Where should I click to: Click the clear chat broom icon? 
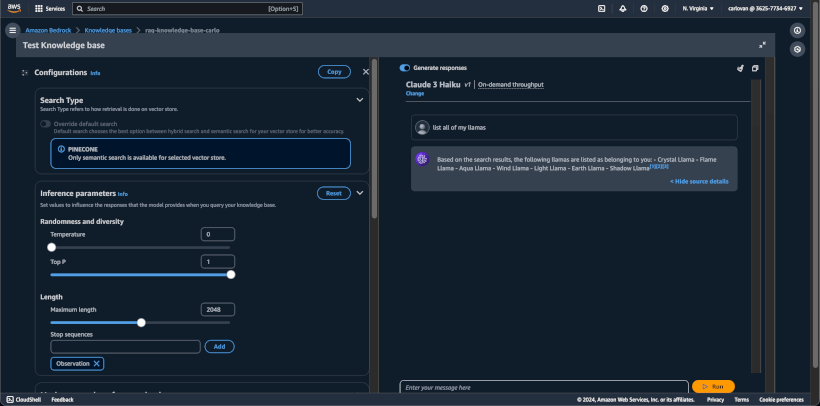[740, 68]
